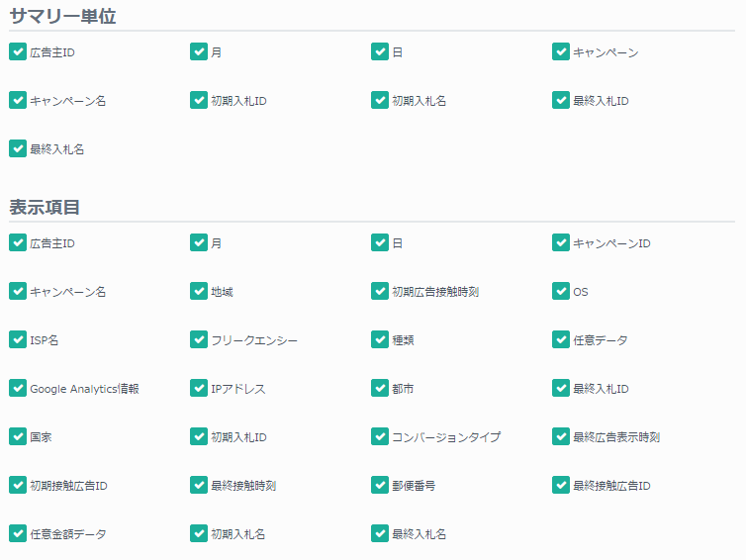This screenshot has height=560, width=746.
Task: Toggle 日 checkbox in 表示項目 section
Action: point(380,242)
